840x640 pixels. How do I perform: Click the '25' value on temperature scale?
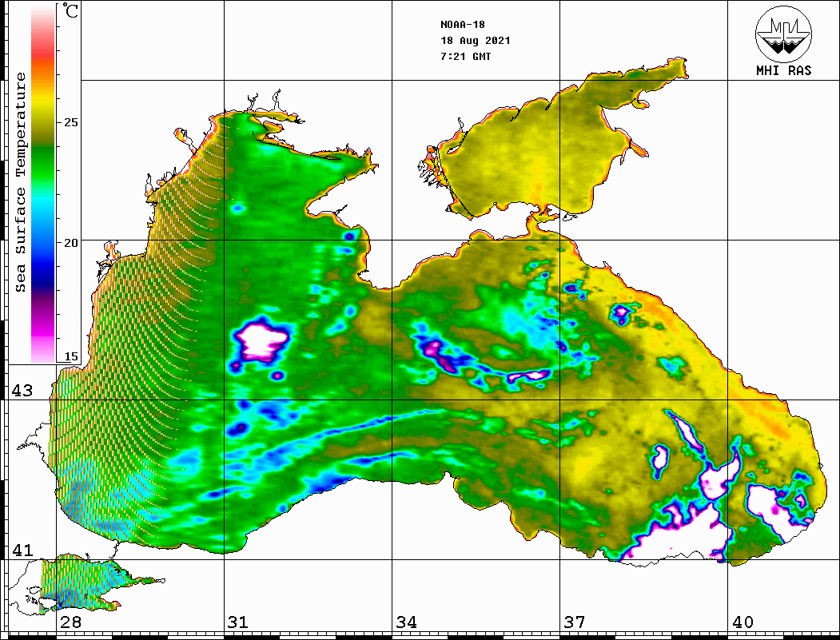coord(70,122)
